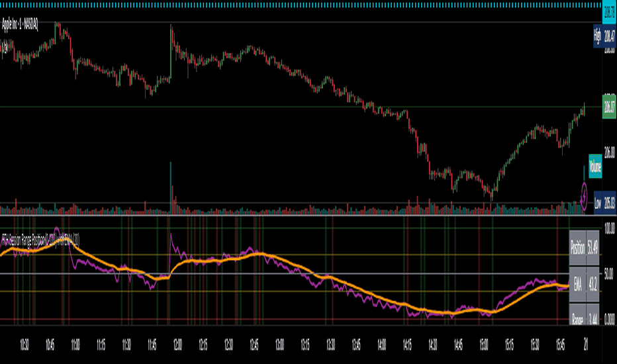Click the 13:00 time axis label
Image resolution: width=617 pixels, height=364 pixels.
[279, 345]
